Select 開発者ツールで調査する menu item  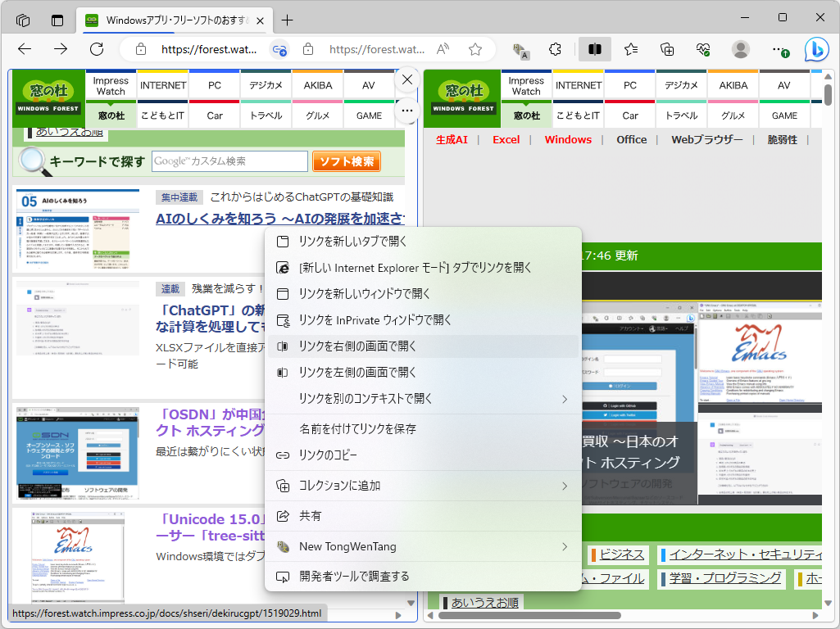(423, 577)
